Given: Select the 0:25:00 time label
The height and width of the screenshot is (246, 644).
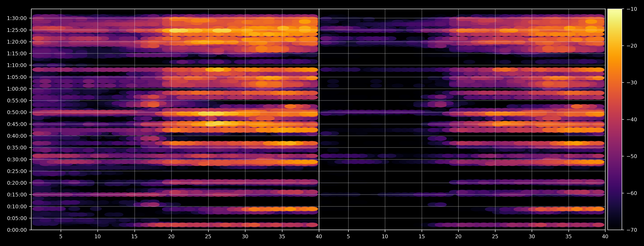Looking at the screenshot, I should [x=17, y=171].
